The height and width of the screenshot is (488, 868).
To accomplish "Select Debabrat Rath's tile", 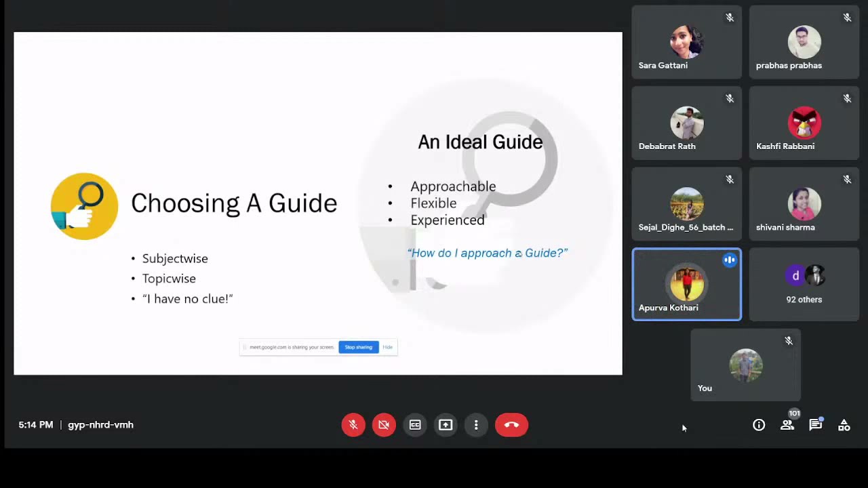I will click(x=686, y=123).
